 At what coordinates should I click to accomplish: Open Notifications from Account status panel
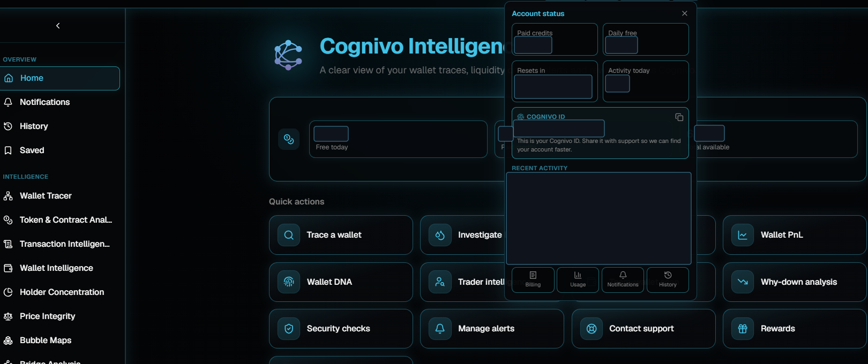623,279
